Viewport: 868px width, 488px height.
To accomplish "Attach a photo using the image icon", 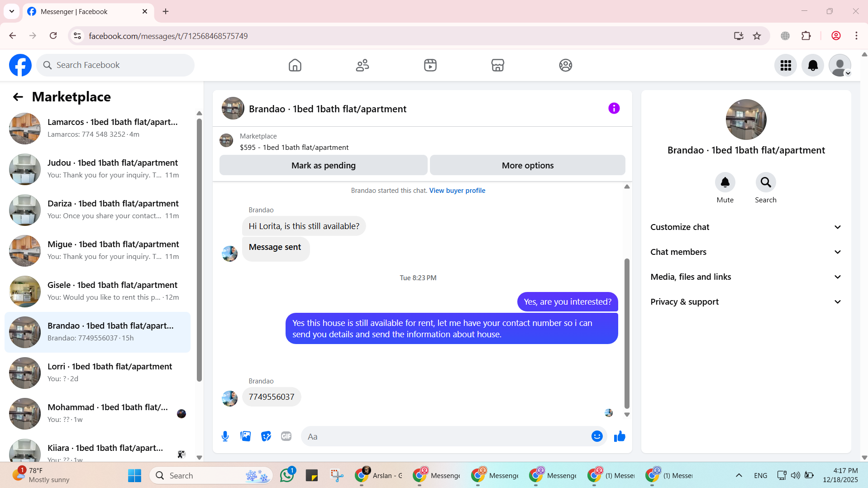I will click(245, 436).
